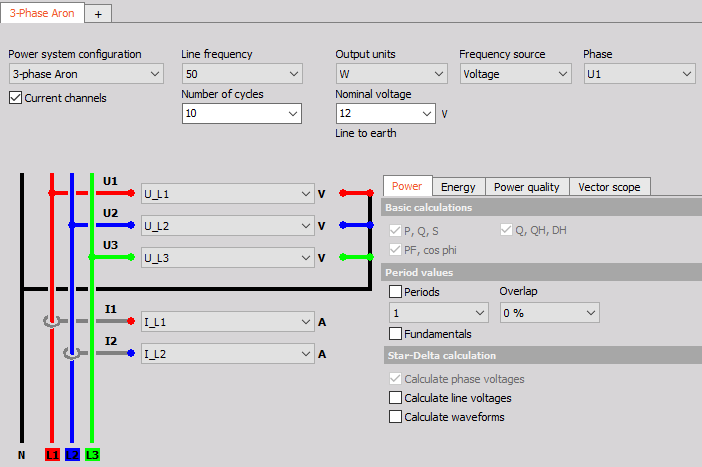This screenshot has height=467, width=702.
Task: Open the Periods count dropdown
Action: [x=439, y=313]
